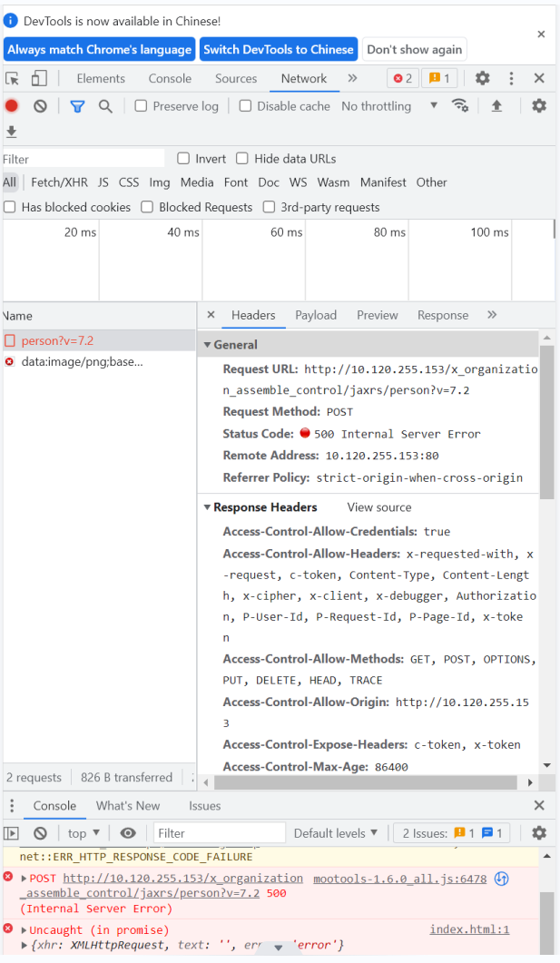Open the Payload tab
The width and height of the screenshot is (560, 963).
click(x=316, y=314)
